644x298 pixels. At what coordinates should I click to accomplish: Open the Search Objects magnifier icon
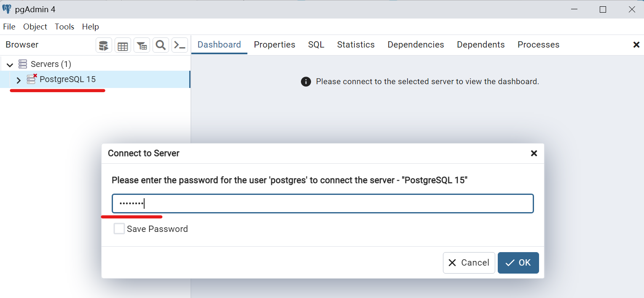pyautogui.click(x=161, y=45)
